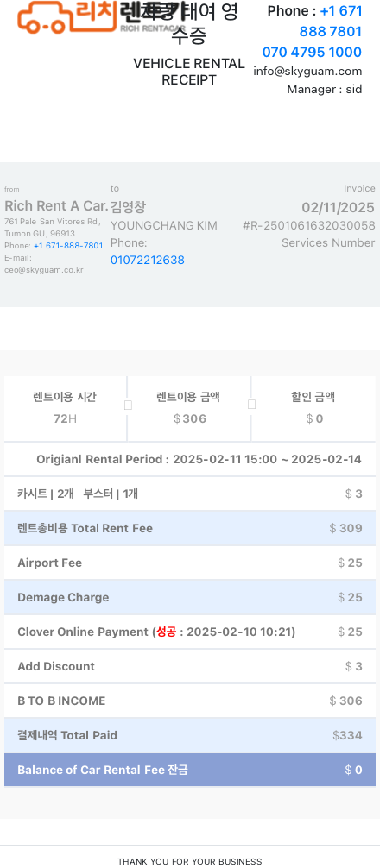The width and height of the screenshot is (380, 868).
Task: Click the B TO B INCOME row
Action: coord(190,701)
